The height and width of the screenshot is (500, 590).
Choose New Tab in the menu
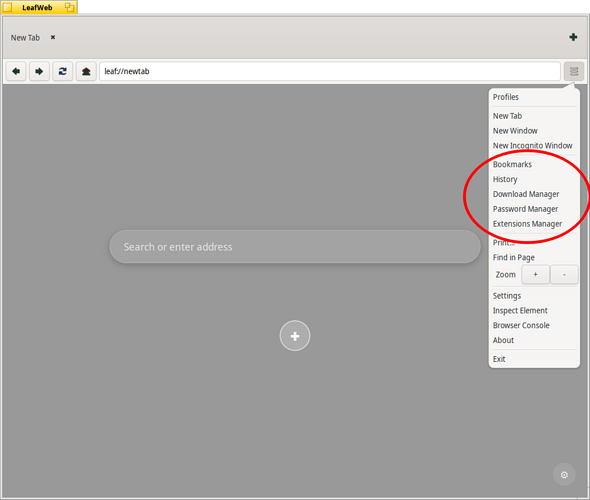534,116
